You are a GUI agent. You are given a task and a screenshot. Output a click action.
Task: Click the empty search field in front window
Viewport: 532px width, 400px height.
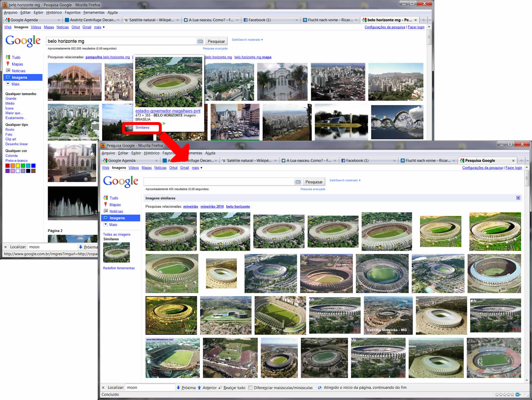pyautogui.click(x=219, y=182)
